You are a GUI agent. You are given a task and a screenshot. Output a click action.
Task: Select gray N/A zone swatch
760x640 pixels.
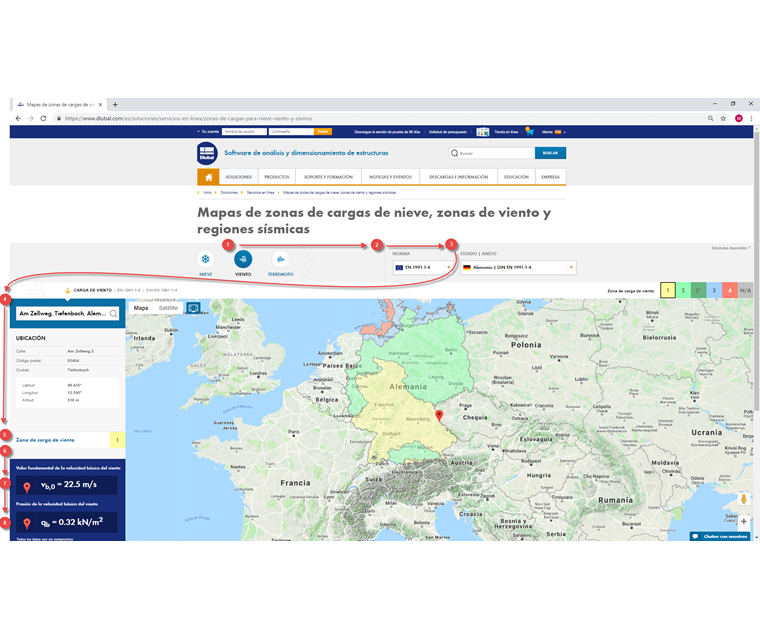pos(745,290)
